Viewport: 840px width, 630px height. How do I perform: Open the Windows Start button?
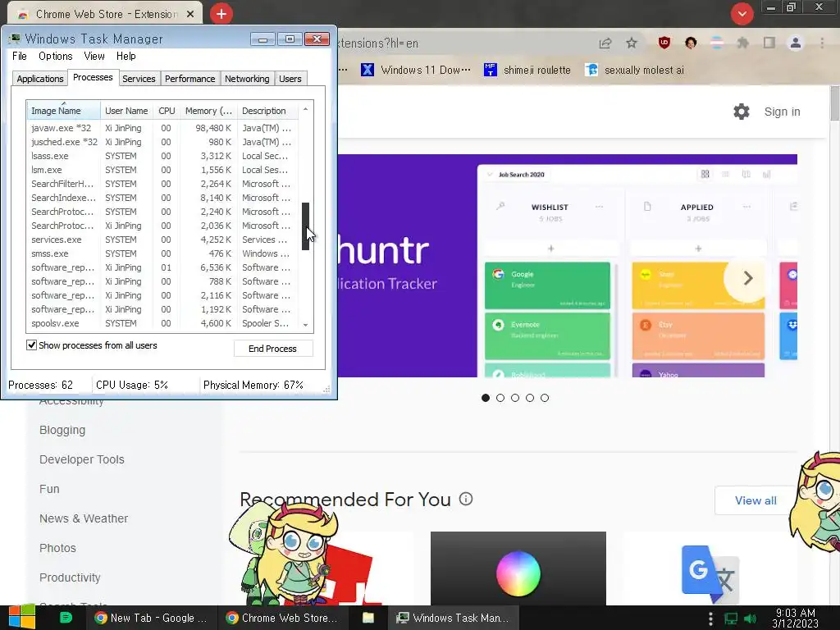point(22,618)
